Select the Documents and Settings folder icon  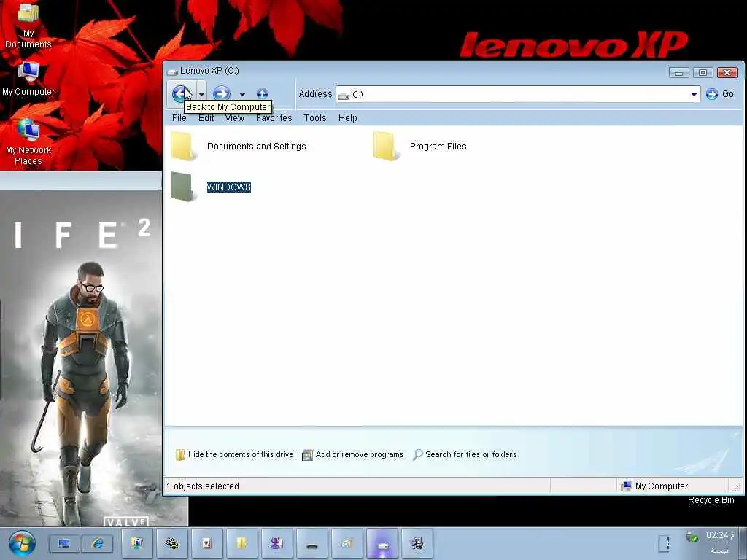pos(183,146)
